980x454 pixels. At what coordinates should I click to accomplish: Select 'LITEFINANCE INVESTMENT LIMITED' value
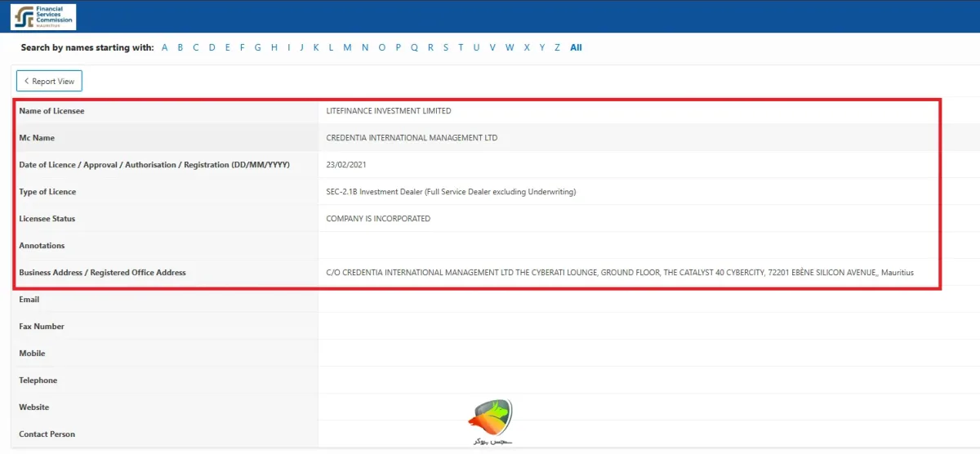[388, 111]
